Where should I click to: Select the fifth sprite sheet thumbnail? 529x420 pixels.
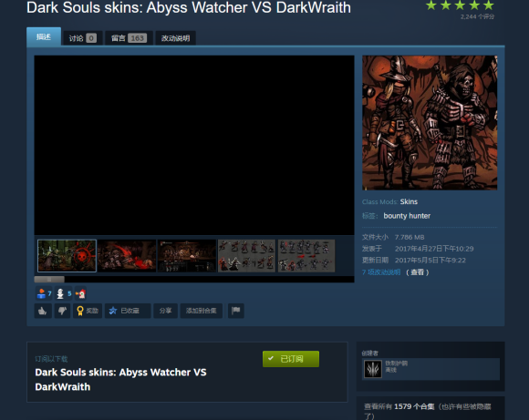(x=306, y=255)
